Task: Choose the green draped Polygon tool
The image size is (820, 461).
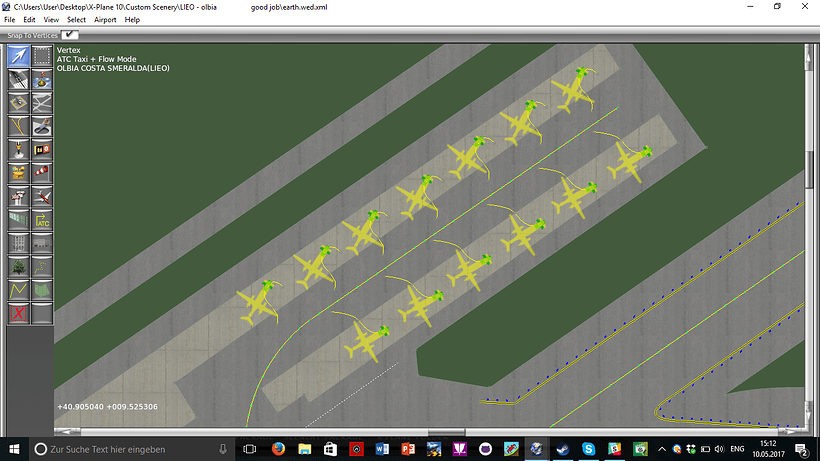Action: pos(42,291)
